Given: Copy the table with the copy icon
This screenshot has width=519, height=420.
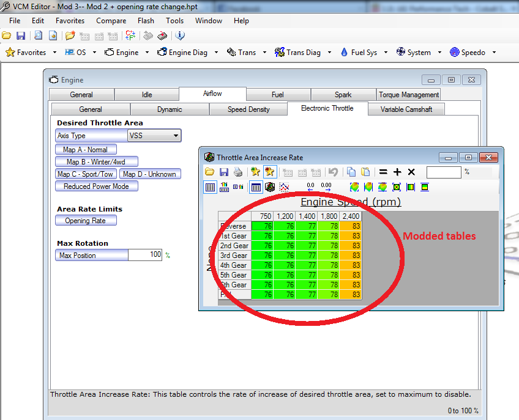Looking at the screenshot, I should click(351, 172).
